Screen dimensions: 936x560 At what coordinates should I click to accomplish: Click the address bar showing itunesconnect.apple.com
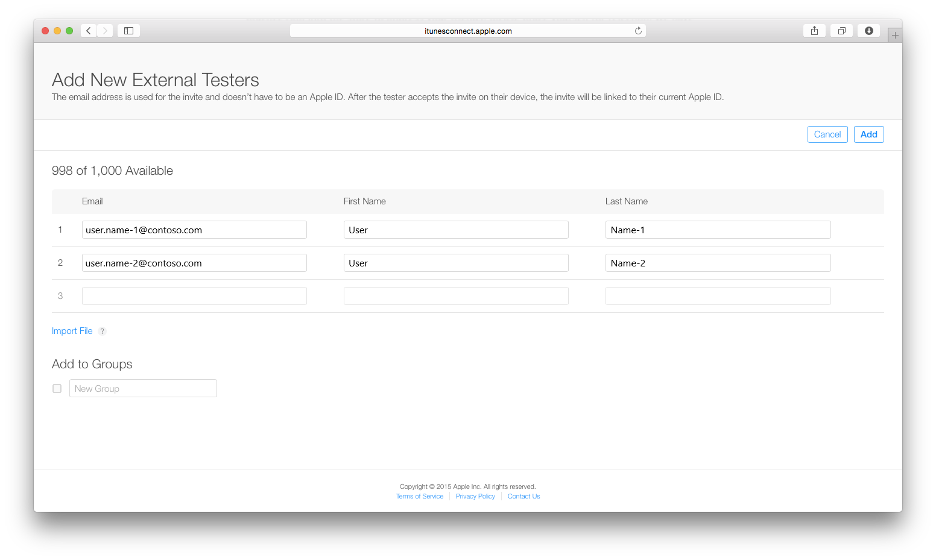tap(467, 31)
